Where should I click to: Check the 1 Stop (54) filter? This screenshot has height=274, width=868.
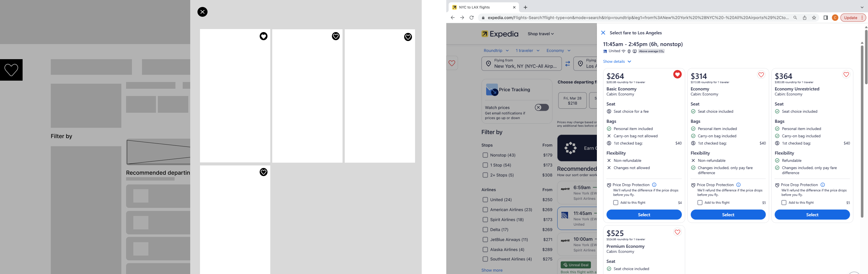tap(485, 165)
